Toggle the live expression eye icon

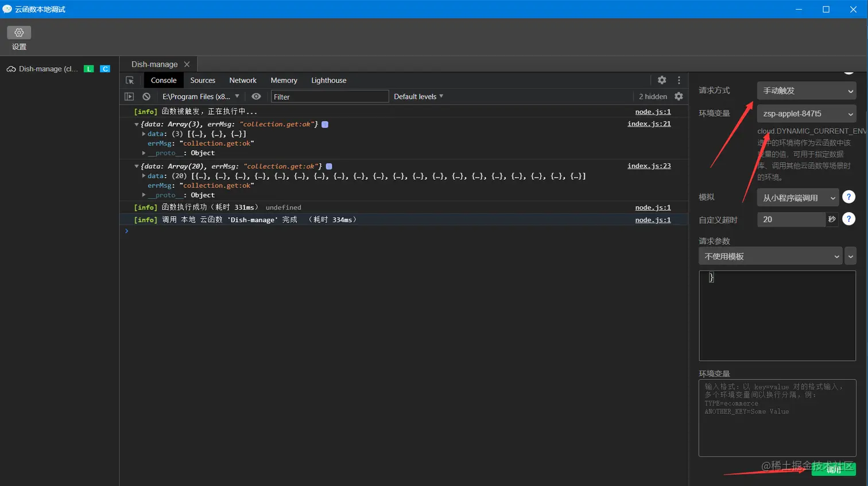pyautogui.click(x=256, y=97)
